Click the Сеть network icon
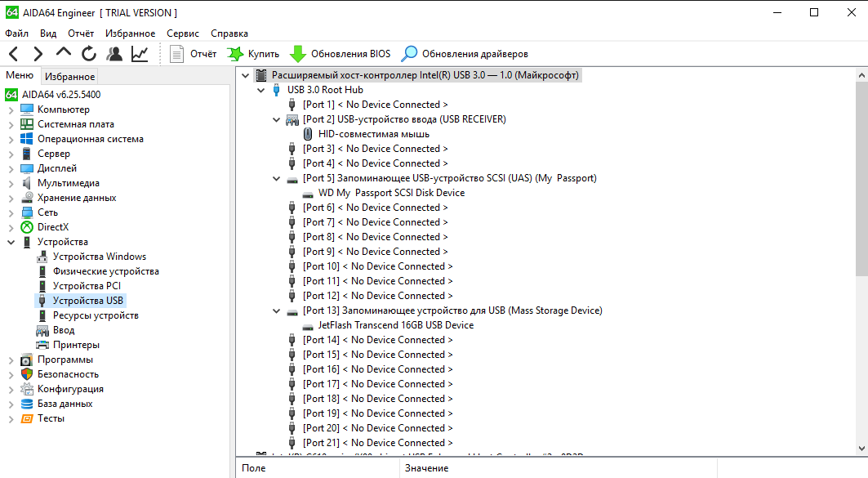Image resolution: width=868 pixels, height=478 pixels. coord(27,212)
